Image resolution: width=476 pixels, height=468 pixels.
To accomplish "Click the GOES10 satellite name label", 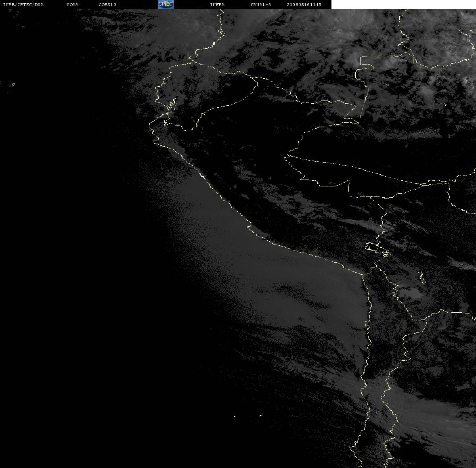I will [x=107, y=4].
